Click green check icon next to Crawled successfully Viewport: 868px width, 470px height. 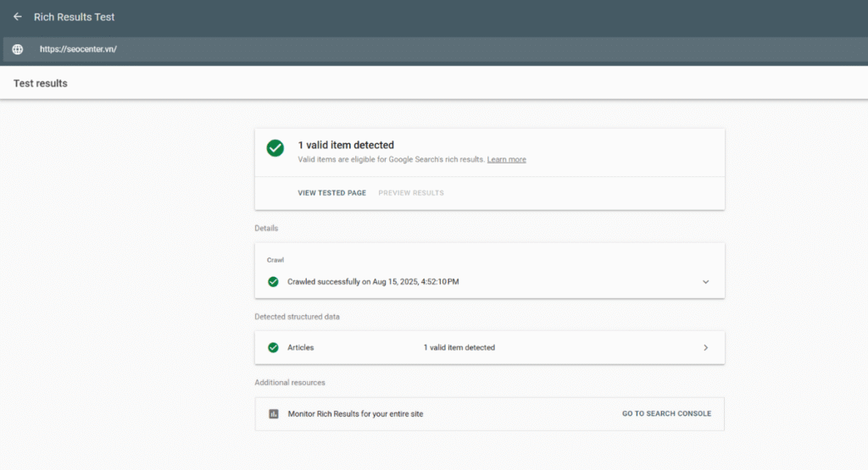click(x=273, y=281)
